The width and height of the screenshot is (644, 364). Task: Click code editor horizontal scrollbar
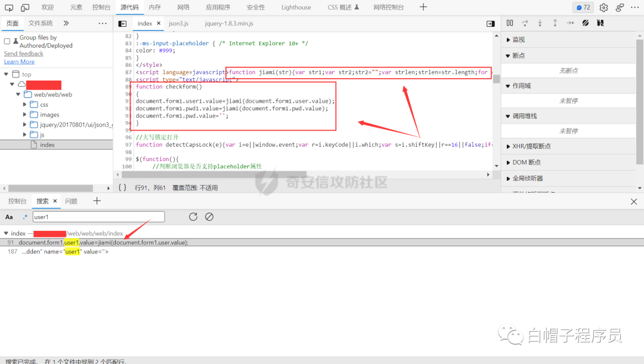tap(214, 174)
